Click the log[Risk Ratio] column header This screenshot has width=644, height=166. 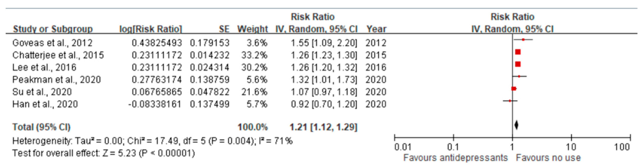coord(151,29)
